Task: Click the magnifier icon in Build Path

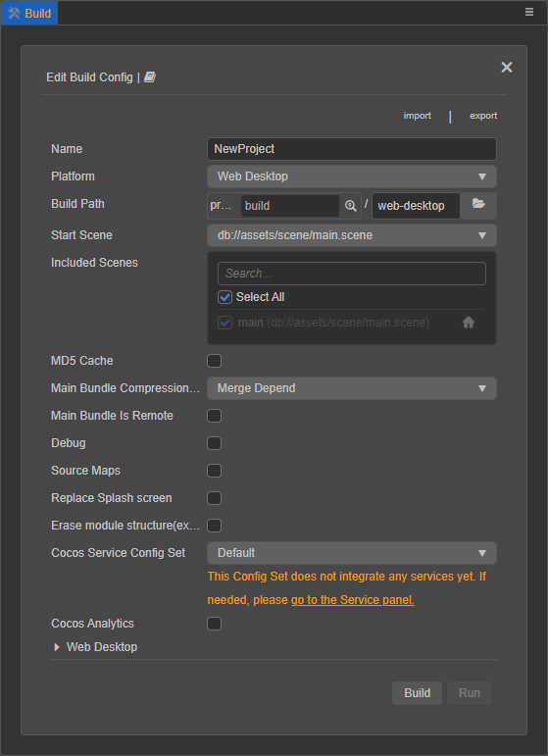Action: click(350, 206)
